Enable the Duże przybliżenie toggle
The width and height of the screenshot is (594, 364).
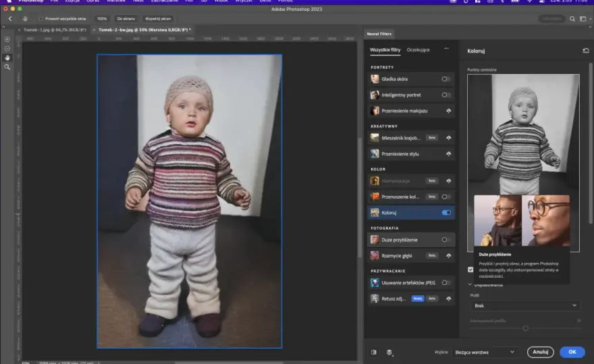[446, 240]
